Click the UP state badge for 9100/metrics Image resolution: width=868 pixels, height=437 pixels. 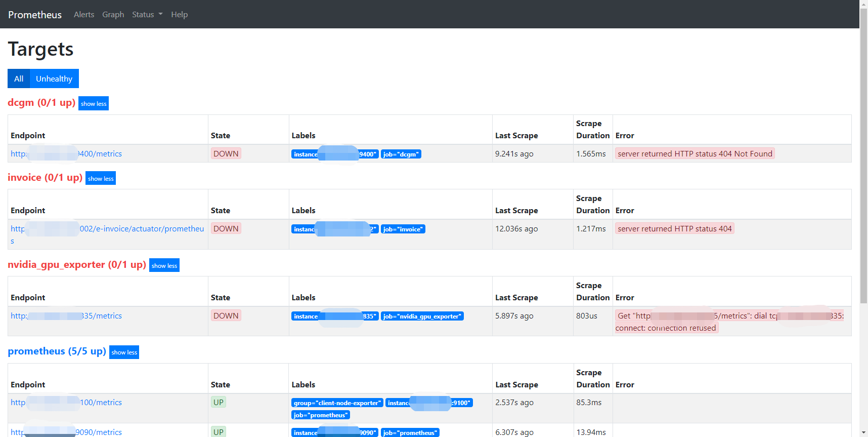click(219, 402)
